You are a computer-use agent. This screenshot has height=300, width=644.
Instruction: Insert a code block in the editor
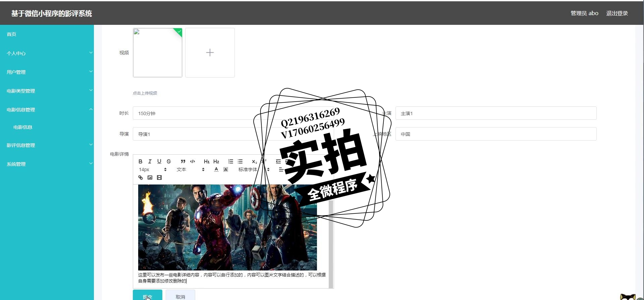[x=193, y=161]
